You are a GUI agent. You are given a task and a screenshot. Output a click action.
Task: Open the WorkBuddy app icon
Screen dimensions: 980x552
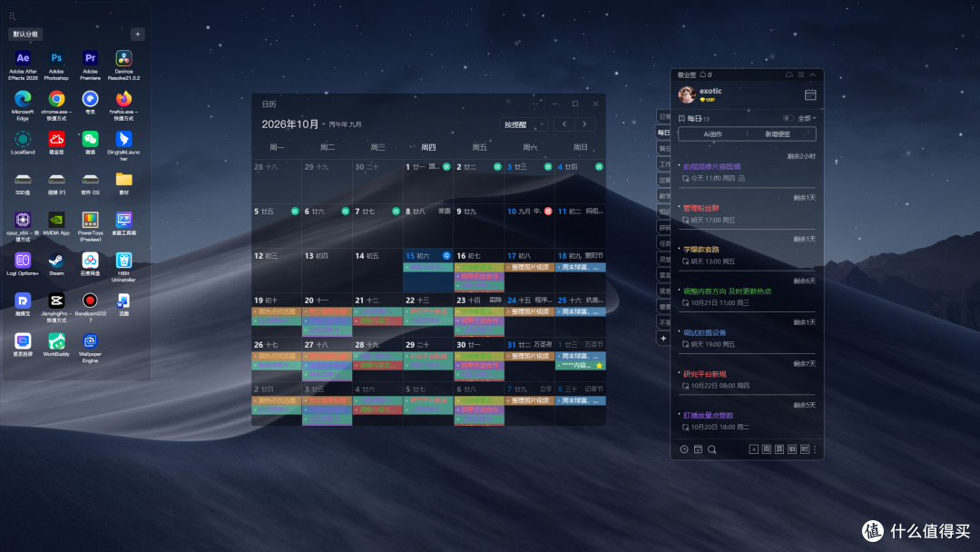(56, 341)
